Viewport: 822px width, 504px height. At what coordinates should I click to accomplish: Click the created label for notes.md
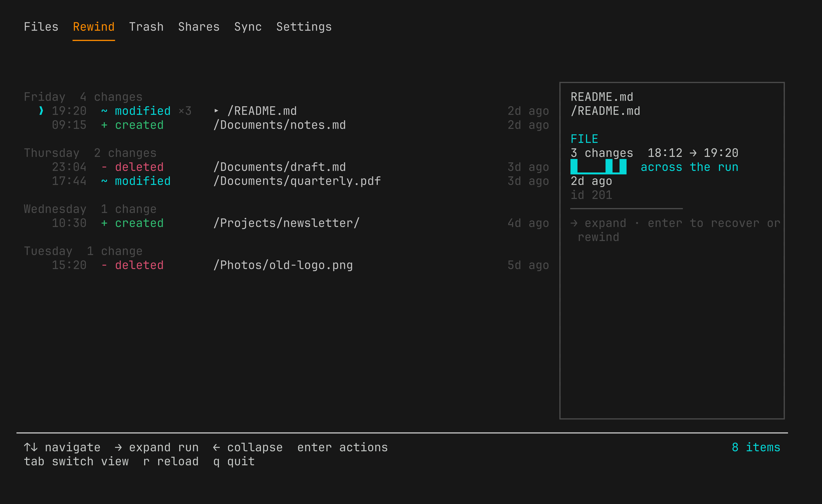point(139,125)
